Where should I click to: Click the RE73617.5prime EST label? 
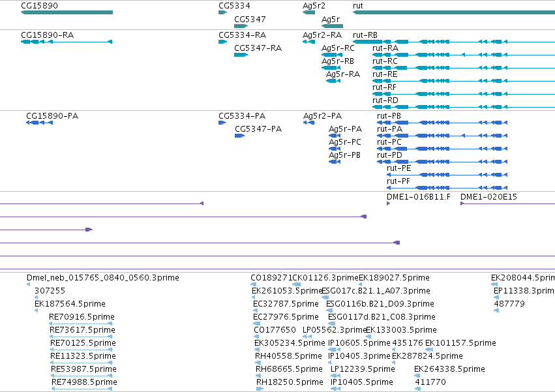click(x=82, y=331)
